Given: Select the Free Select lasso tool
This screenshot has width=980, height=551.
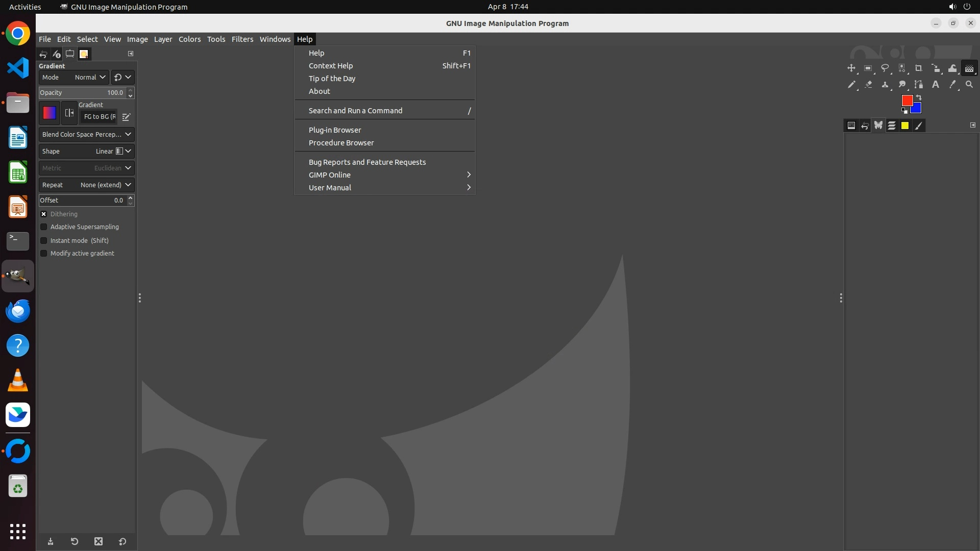Looking at the screenshot, I should (x=885, y=68).
